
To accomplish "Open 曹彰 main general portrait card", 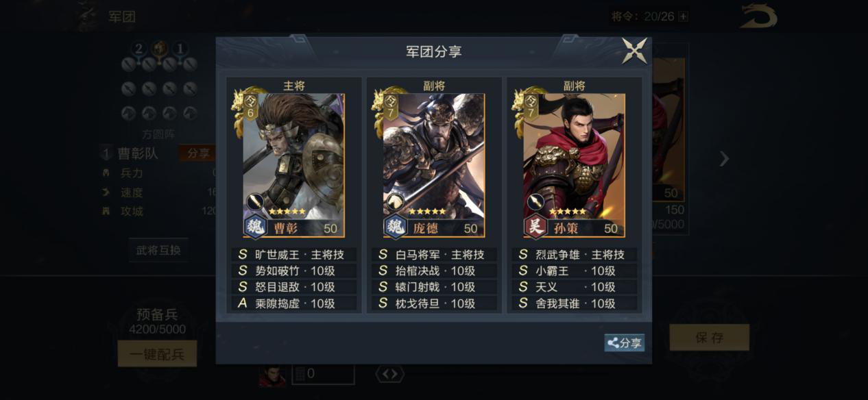I will coord(293,165).
